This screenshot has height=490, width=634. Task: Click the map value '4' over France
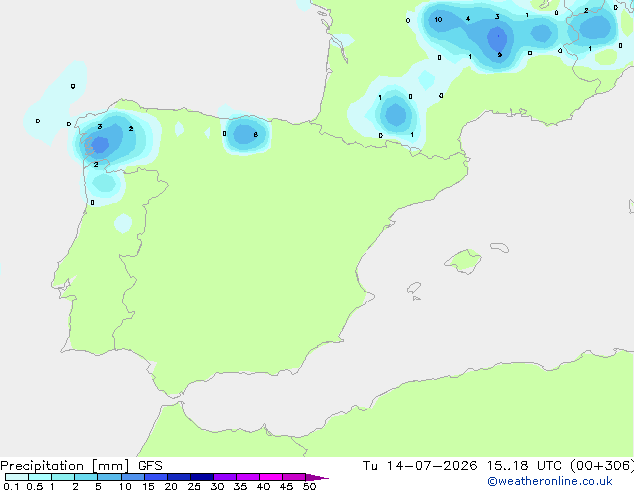468,19
